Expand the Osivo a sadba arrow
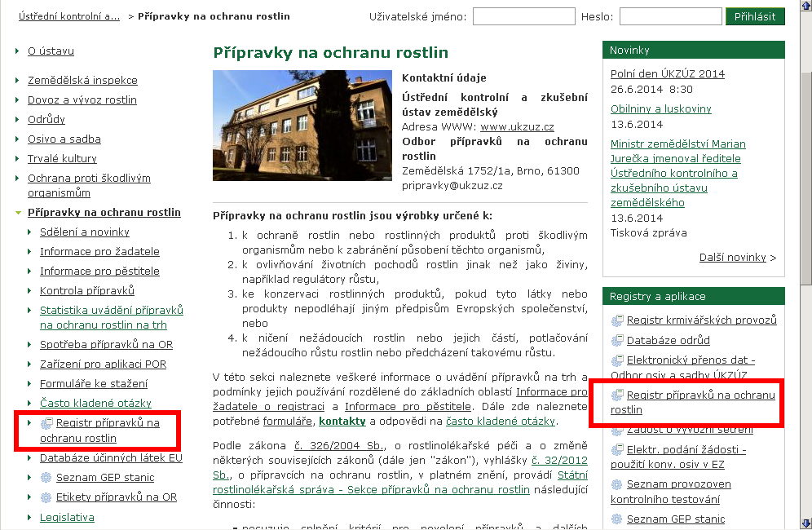Viewport: 812px width, 530px height. click(17, 139)
